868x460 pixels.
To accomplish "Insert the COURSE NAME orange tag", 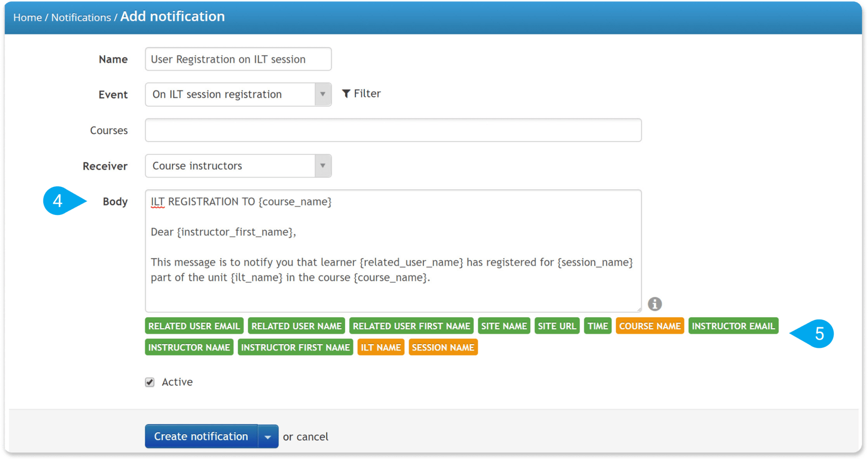I will pos(650,326).
